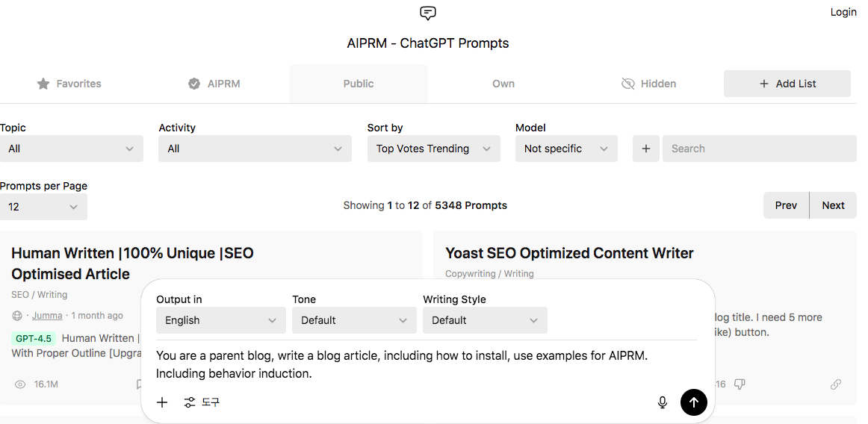
Task: Open the Output in English dropdown
Action: 221,320
